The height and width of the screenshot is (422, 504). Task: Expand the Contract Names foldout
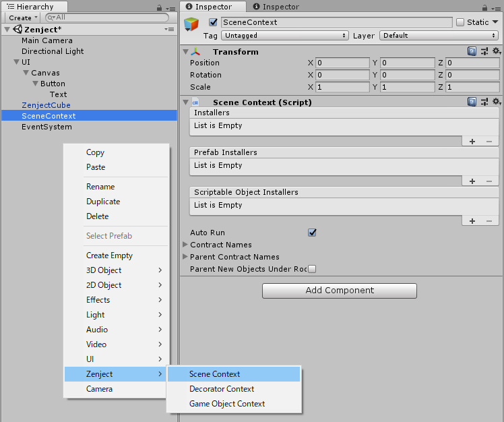pyautogui.click(x=186, y=245)
